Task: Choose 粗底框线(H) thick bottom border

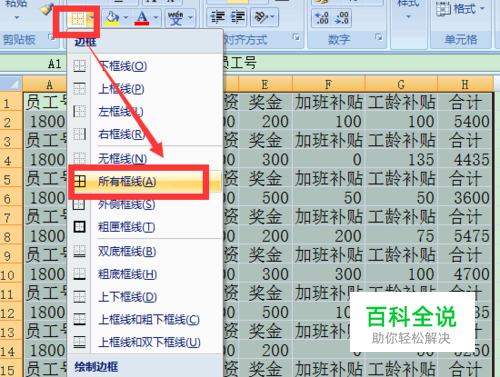Action: (145, 274)
